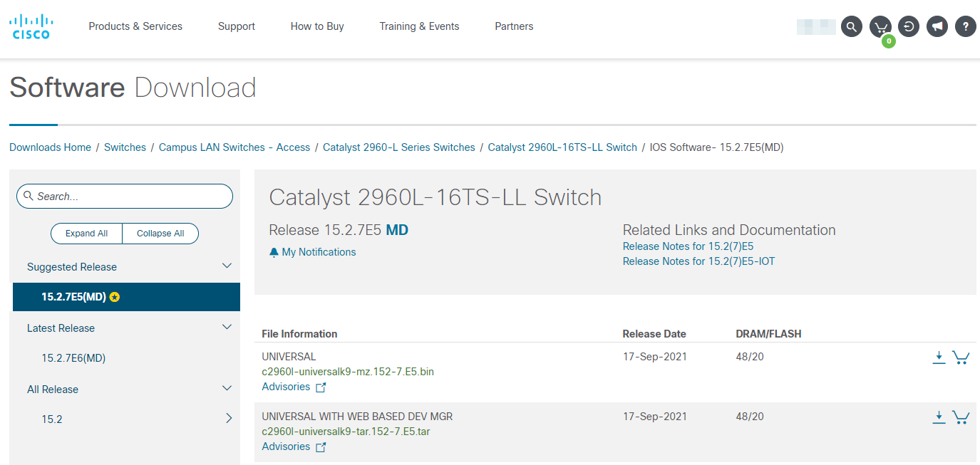Viewport: 980px width, 465px height.
Task: Collapse the Latest Release section
Action: pyautogui.click(x=227, y=328)
